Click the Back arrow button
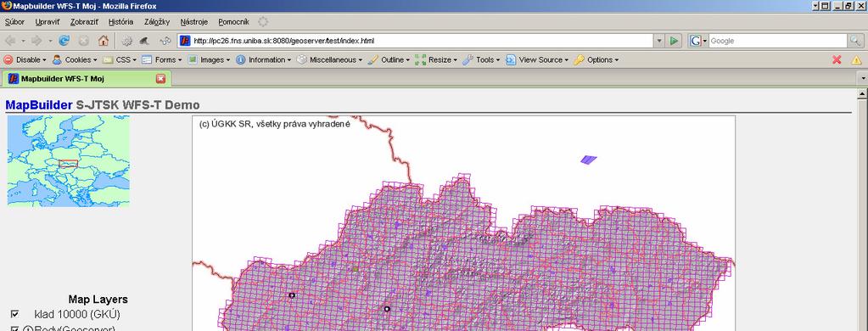Screen dimensions: 868x331 11,41
